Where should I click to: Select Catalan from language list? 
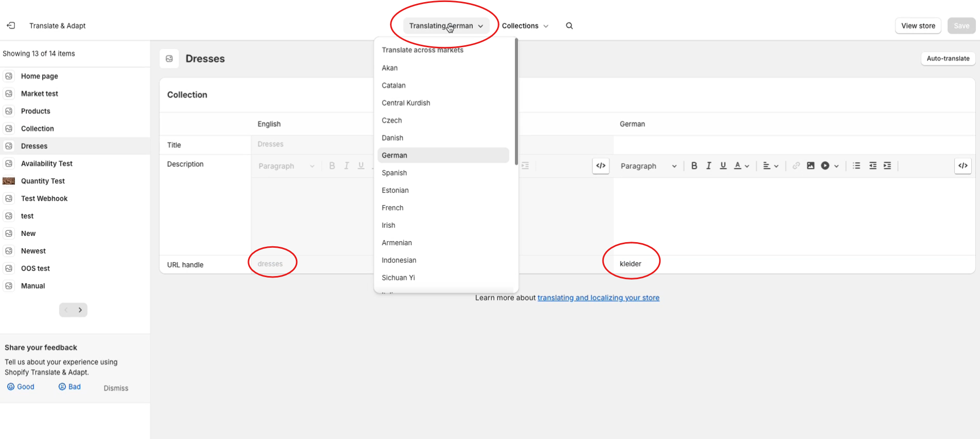tap(443, 85)
